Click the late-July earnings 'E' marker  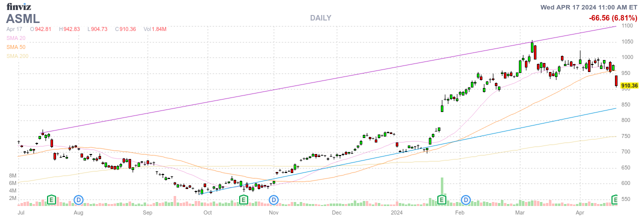coord(51,200)
